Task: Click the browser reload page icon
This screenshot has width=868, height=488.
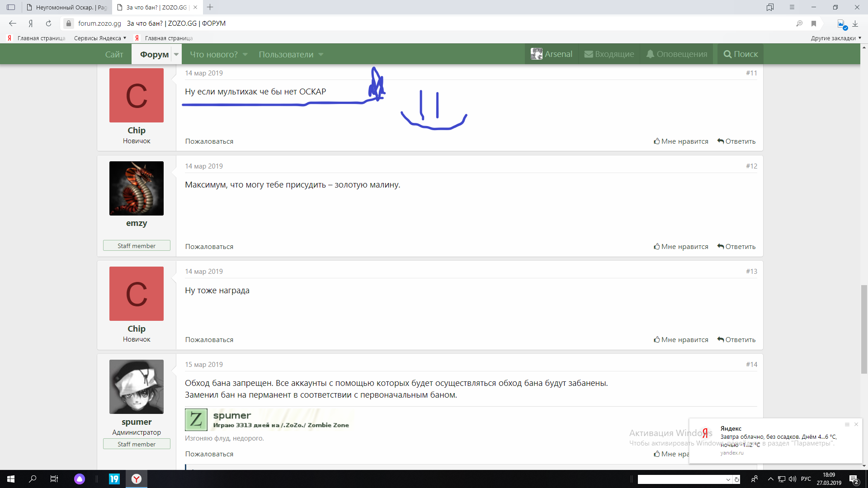Action: pos(48,23)
